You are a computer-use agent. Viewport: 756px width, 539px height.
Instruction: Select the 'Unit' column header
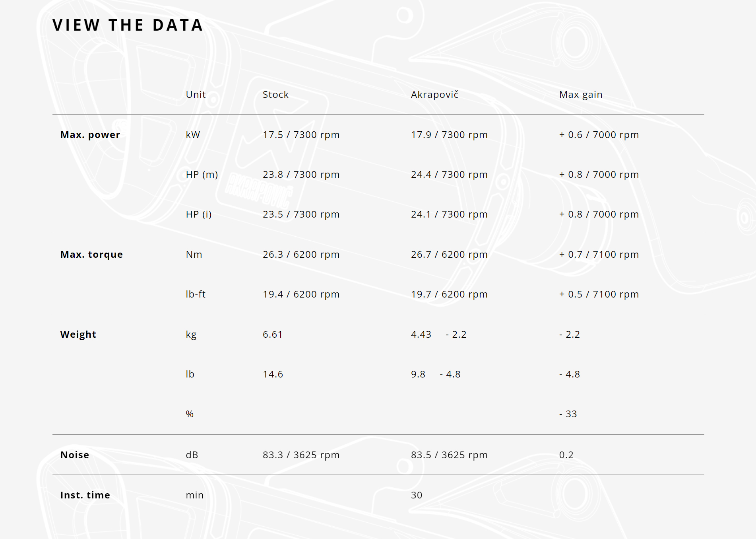(196, 95)
